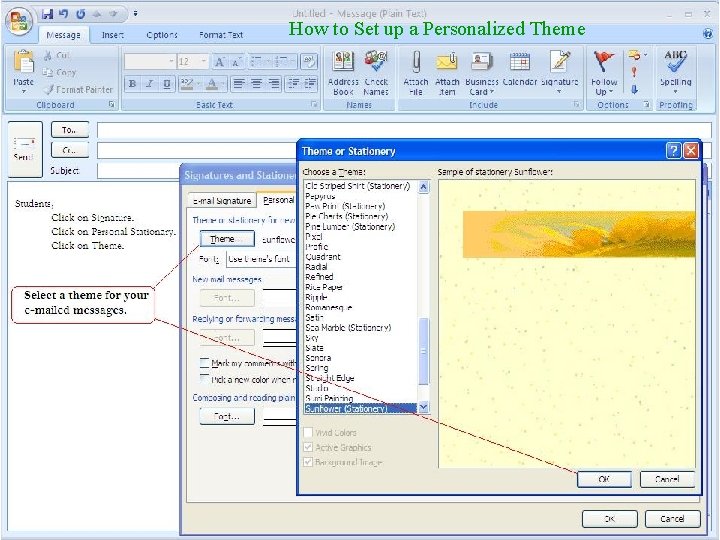This screenshot has height=540, width=720.
Task: Toggle bold formatting
Action: [132, 84]
